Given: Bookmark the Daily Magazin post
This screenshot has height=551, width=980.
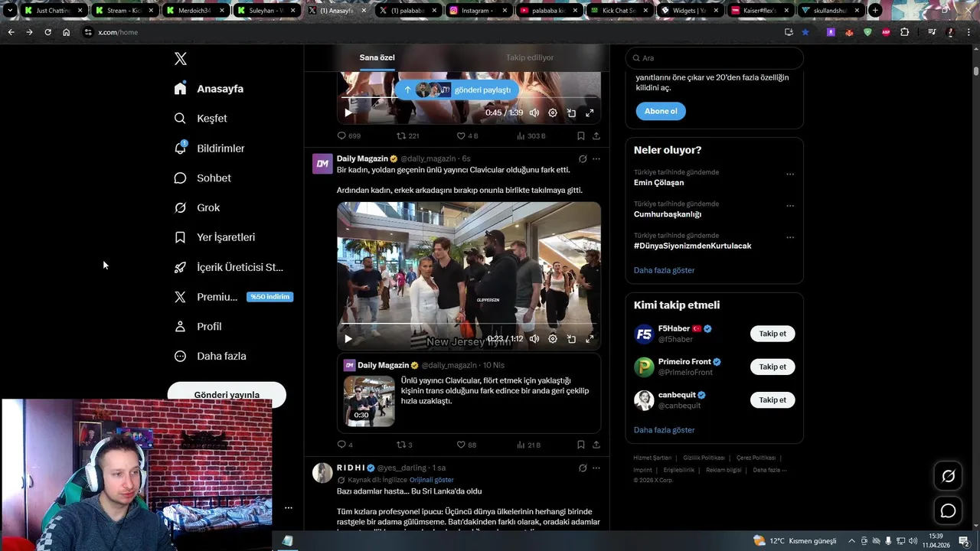Looking at the screenshot, I should pos(580,445).
